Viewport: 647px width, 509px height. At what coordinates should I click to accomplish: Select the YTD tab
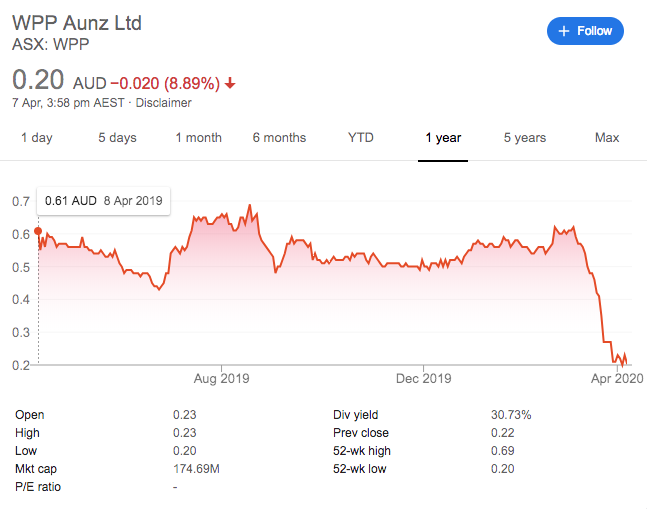point(360,138)
